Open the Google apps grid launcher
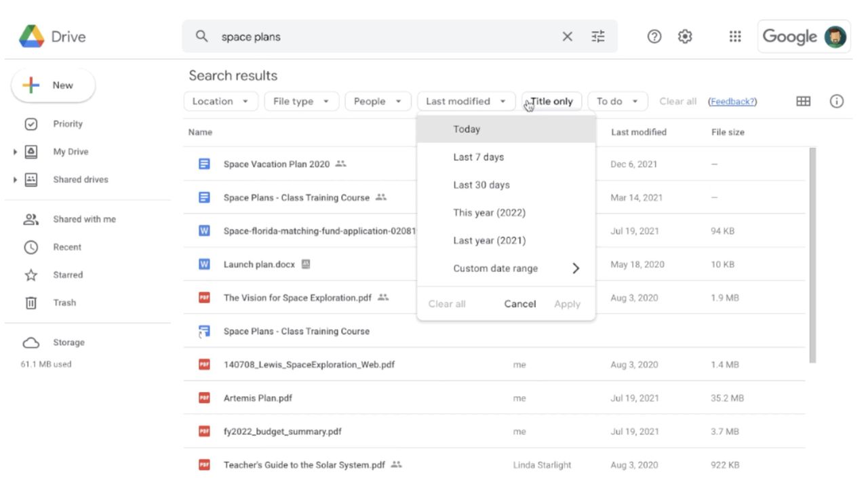The width and height of the screenshot is (868, 489). pos(735,37)
